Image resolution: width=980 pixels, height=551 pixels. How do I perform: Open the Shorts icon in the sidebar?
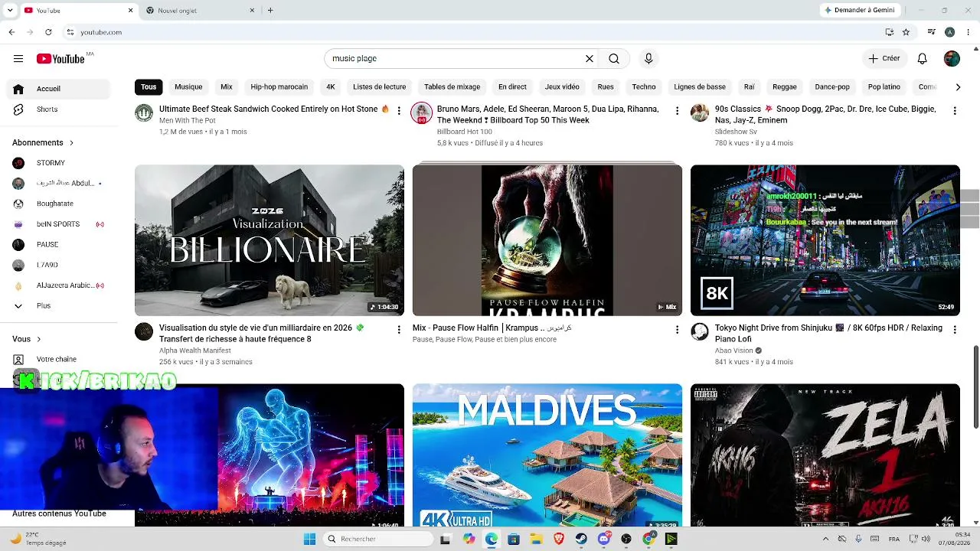click(18, 109)
